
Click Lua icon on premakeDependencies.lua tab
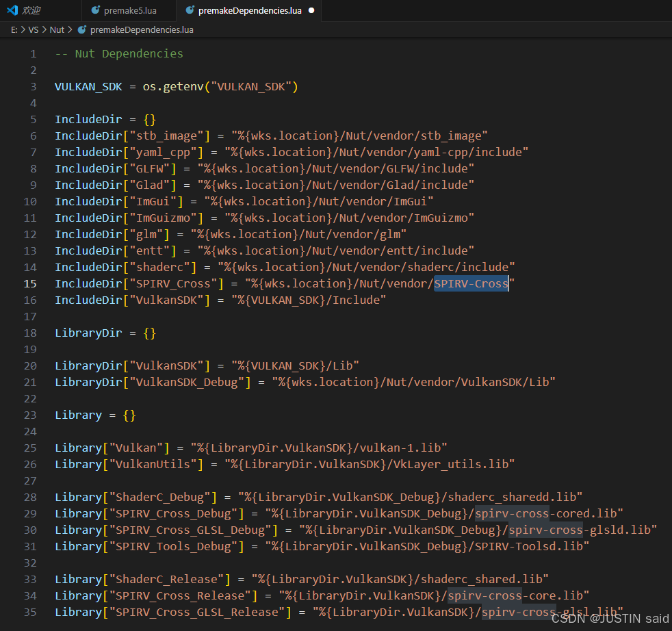[190, 10]
